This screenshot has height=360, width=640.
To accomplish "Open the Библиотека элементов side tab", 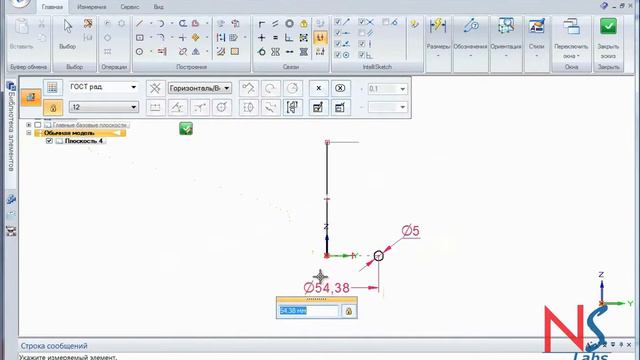I will pos(11,127).
